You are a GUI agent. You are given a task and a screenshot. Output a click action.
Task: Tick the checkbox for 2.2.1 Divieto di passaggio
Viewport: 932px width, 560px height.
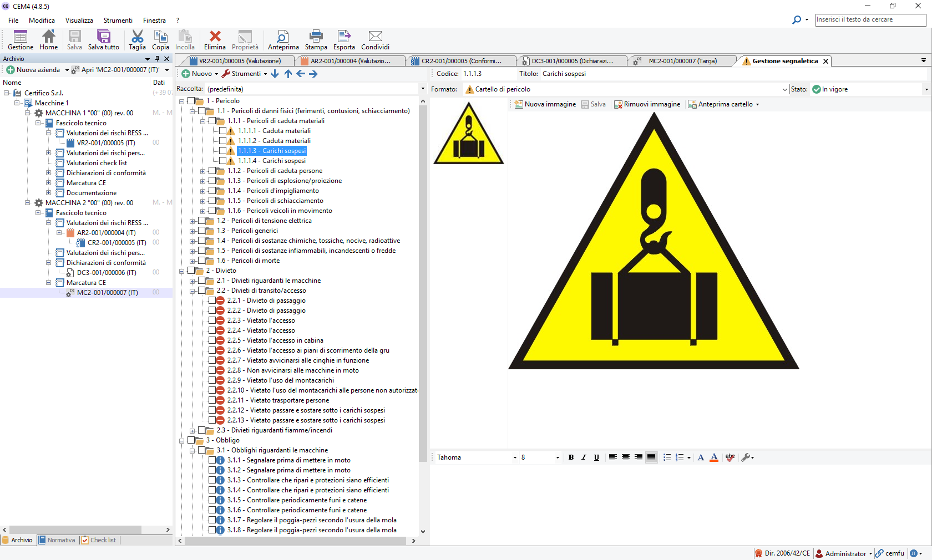click(212, 301)
